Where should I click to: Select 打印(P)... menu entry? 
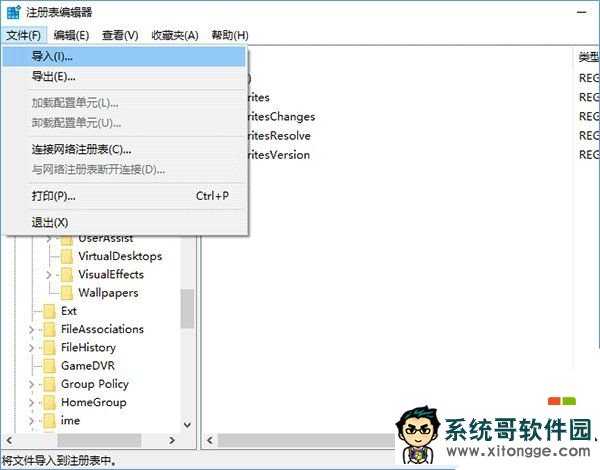124,196
